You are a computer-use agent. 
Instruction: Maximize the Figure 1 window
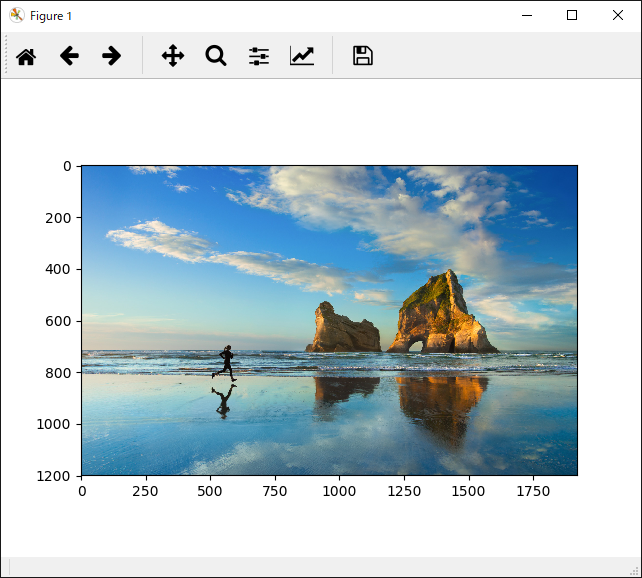[x=572, y=15]
